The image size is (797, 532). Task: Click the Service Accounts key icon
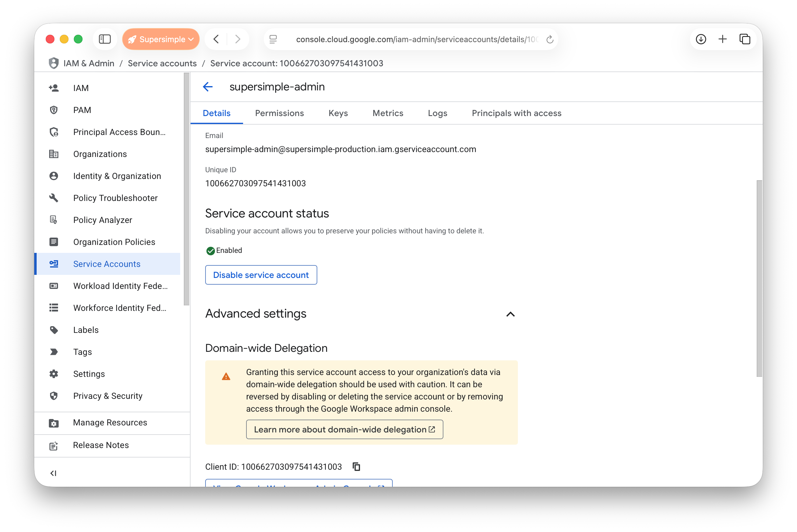pyautogui.click(x=53, y=264)
